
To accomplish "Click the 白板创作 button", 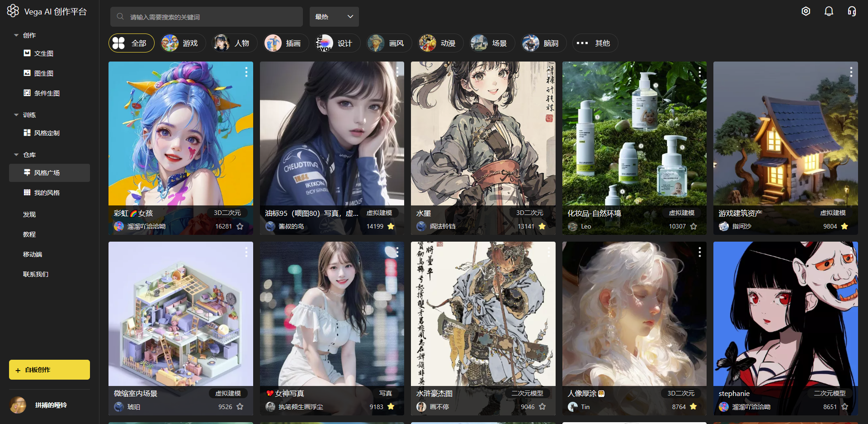I will [49, 369].
